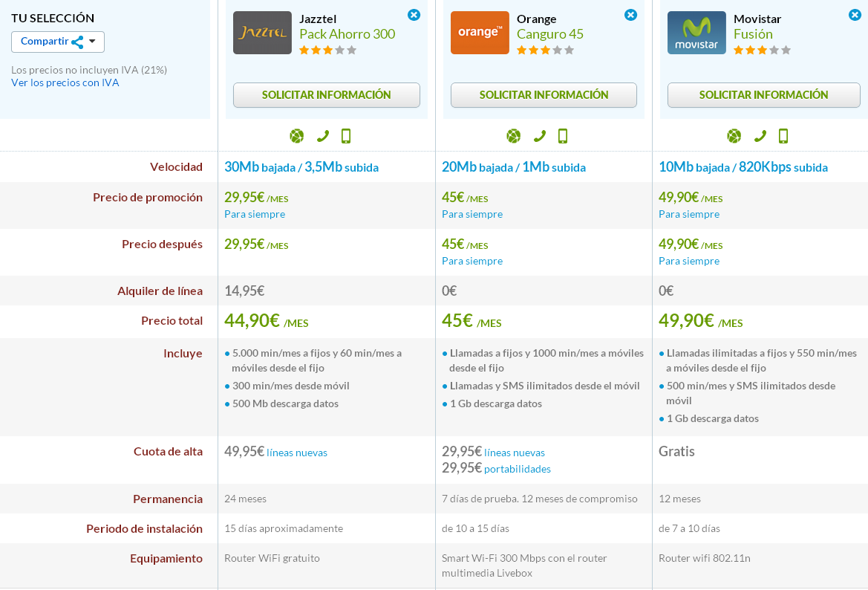Click Jazztel total price '44,90€ /MES'

267,321
